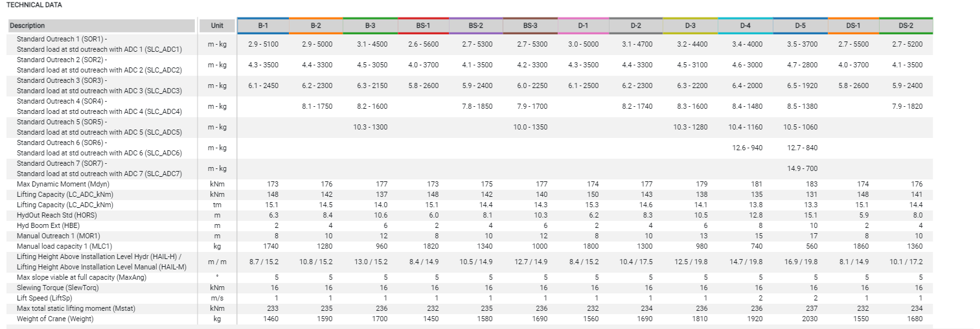Select the 12.6 - 940 cell in D-4

point(747,148)
